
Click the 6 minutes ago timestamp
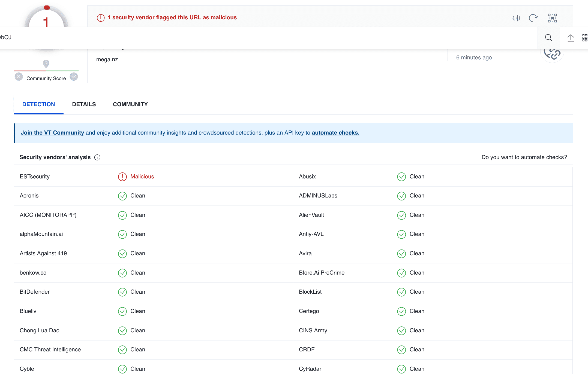pos(474,57)
